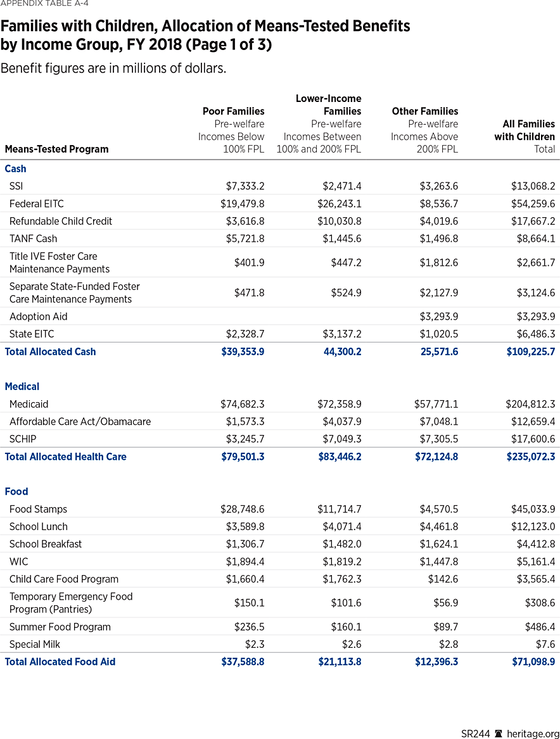Click the Affordable Care Act/Obamacare row label

[80, 422]
